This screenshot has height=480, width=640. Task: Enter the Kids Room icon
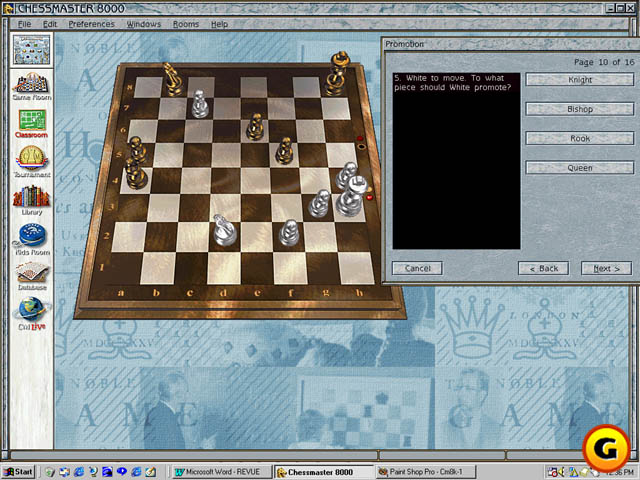pos(32,236)
